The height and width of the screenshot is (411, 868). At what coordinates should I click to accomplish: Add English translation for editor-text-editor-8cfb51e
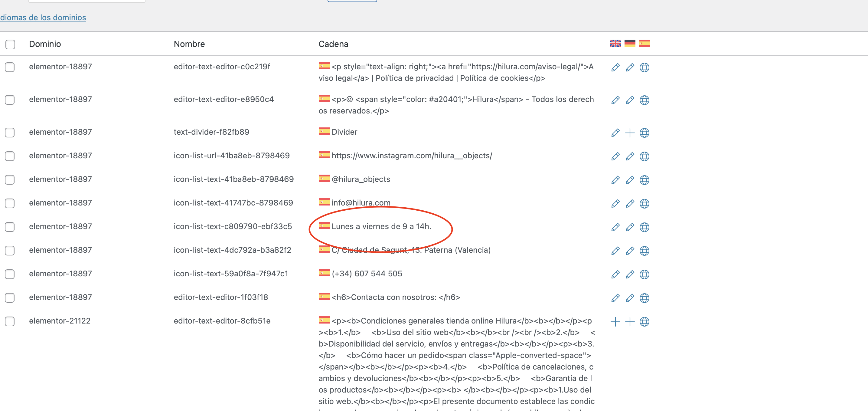(x=615, y=322)
